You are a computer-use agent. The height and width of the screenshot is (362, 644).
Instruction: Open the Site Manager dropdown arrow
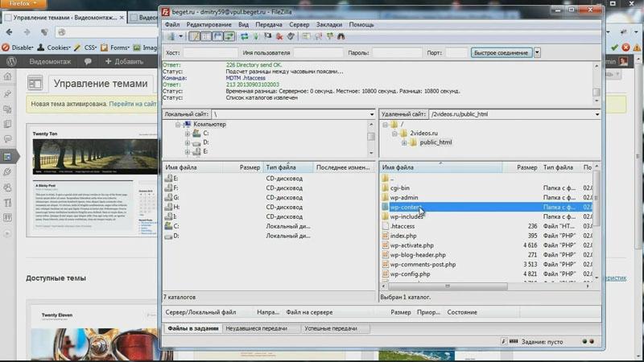180,36
